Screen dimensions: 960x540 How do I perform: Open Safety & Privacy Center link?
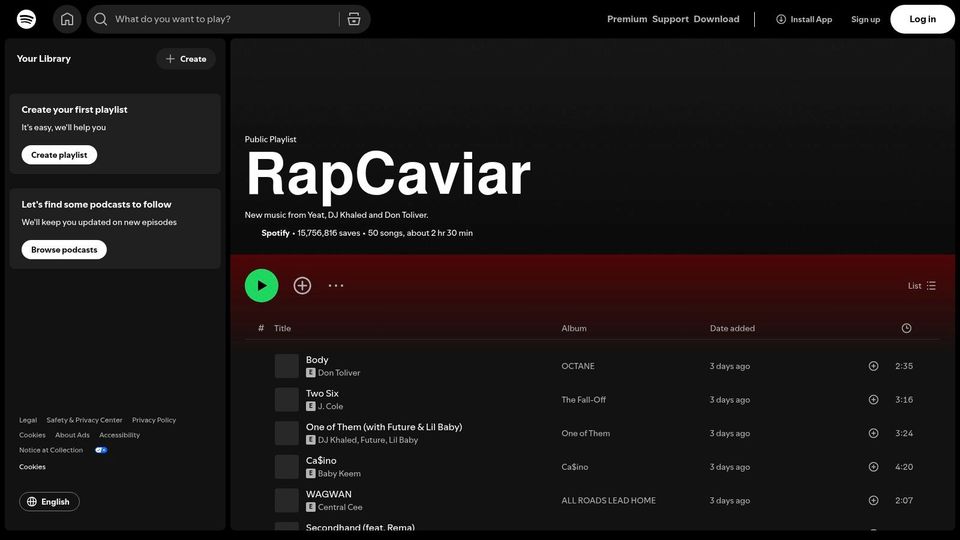click(x=84, y=420)
